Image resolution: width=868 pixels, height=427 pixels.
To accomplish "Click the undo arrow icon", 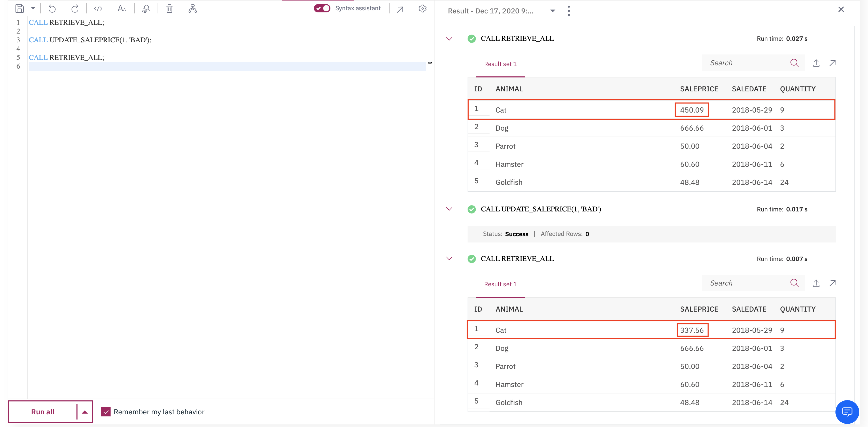I will tap(52, 9).
